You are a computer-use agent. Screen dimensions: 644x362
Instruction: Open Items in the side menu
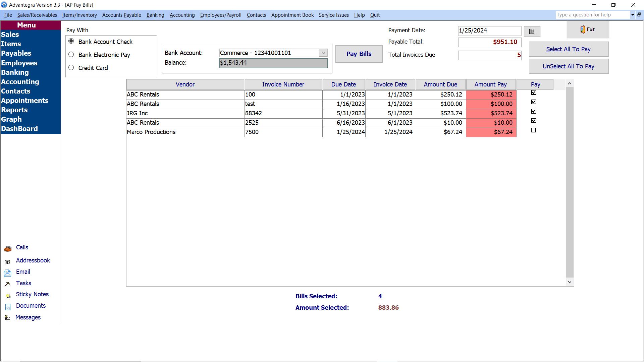[x=11, y=44]
